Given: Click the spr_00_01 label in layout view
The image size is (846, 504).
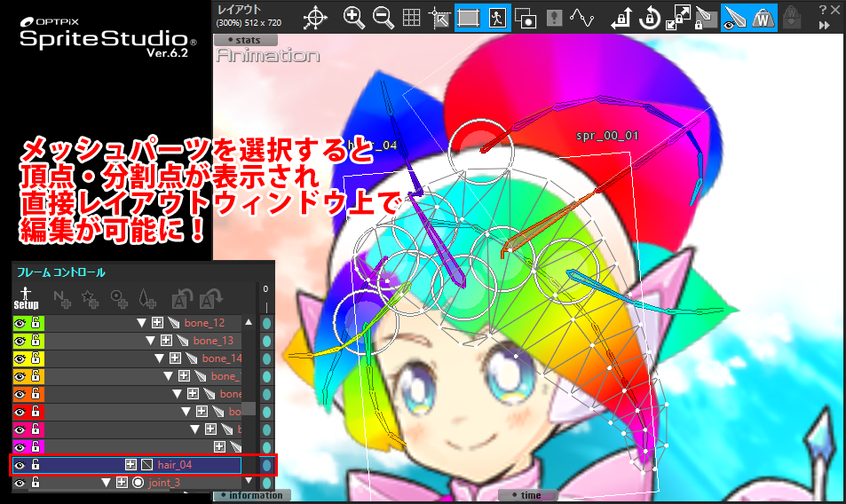Looking at the screenshot, I should point(607,135).
